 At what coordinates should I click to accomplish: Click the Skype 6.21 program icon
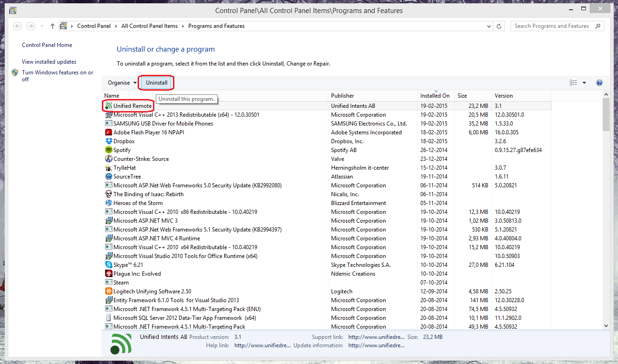pos(109,265)
